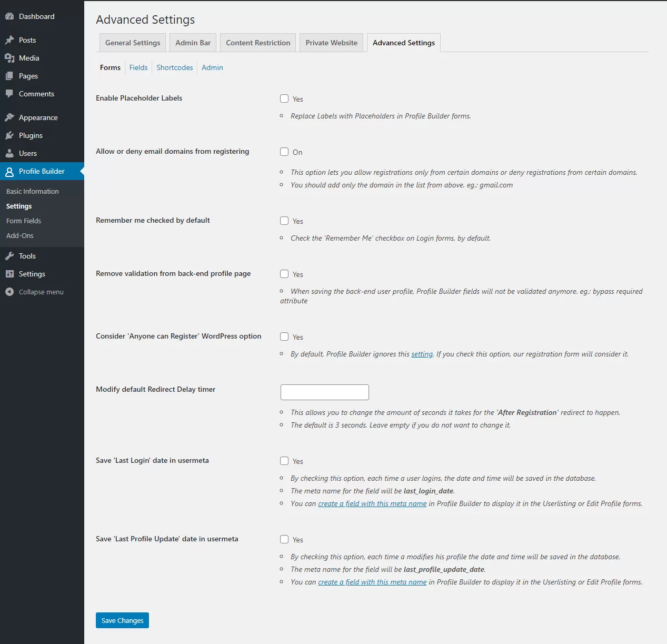This screenshot has height=644, width=667.
Task: Click the Dashboard gauge icon
Action: 9,16
